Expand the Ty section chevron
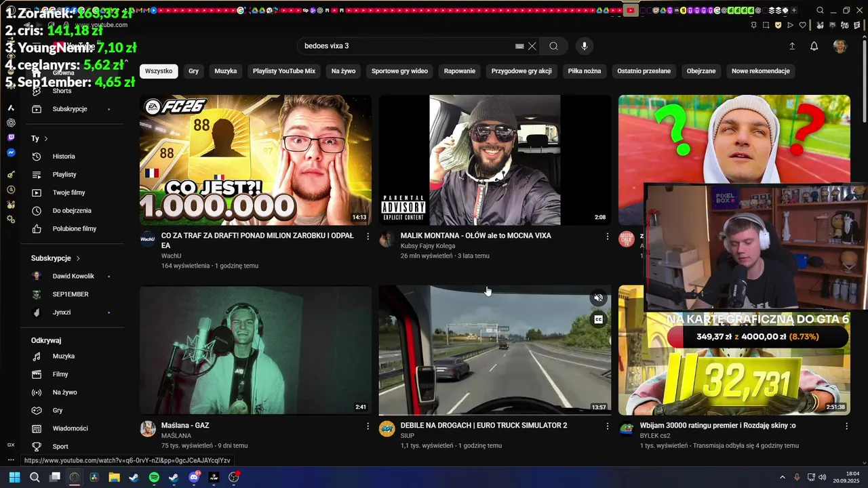Viewport: 868px width, 488px height. [x=46, y=138]
